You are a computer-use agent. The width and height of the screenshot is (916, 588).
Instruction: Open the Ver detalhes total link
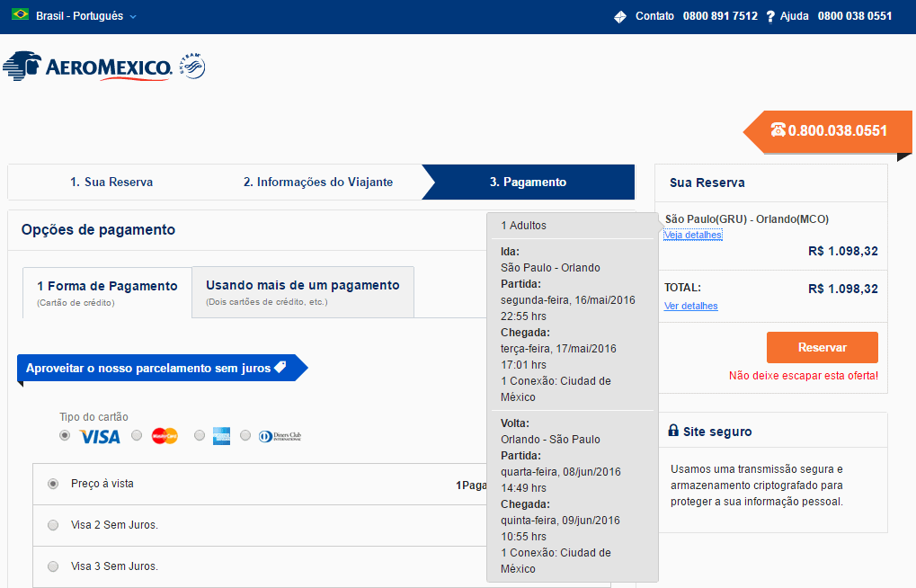tap(690, 306)
